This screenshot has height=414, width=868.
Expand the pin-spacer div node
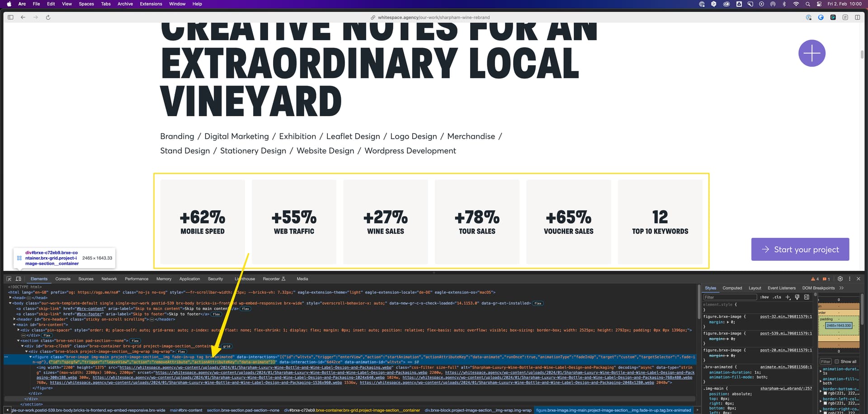coord(19,330)
